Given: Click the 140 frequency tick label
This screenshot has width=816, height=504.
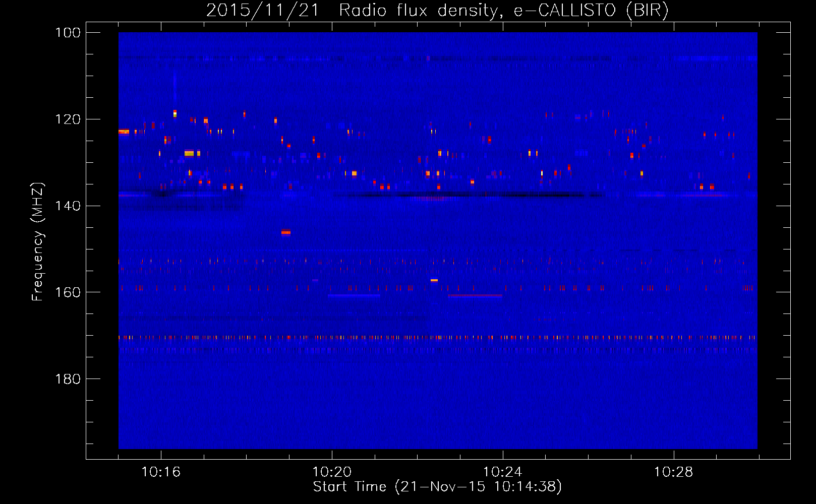Looking at the screenshot, I should pos(68,206).
